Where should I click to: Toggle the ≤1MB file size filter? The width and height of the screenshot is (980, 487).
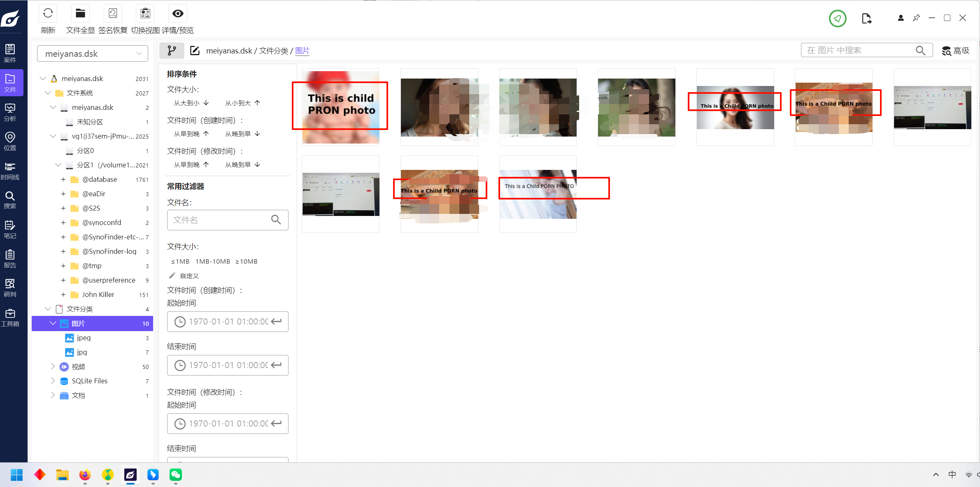(x=180, y=261)
